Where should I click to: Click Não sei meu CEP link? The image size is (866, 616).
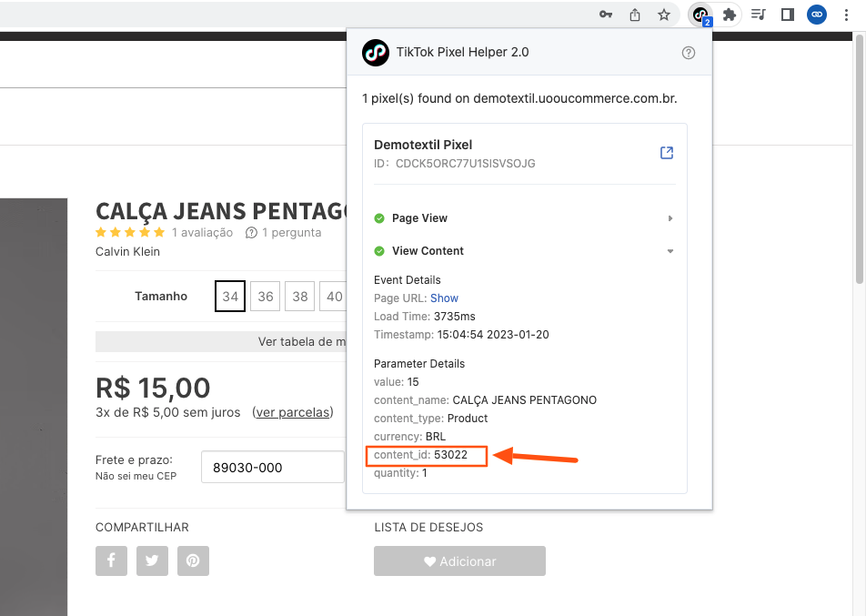coord(136,476)
